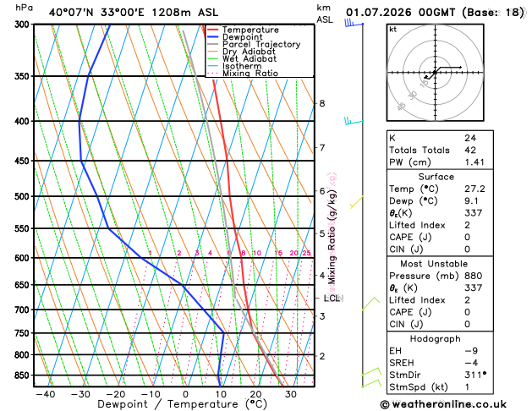Click the LCL marker label
The width and height of the screenshot is (532, 411).
(332, 298)
